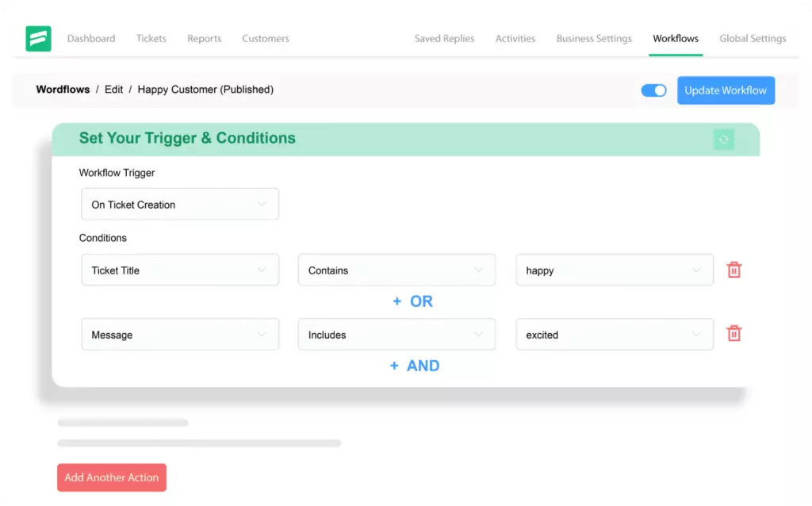Click the Workflow Trigger label
The height and width of the screenshot is (506, 812).
[117, 173]
